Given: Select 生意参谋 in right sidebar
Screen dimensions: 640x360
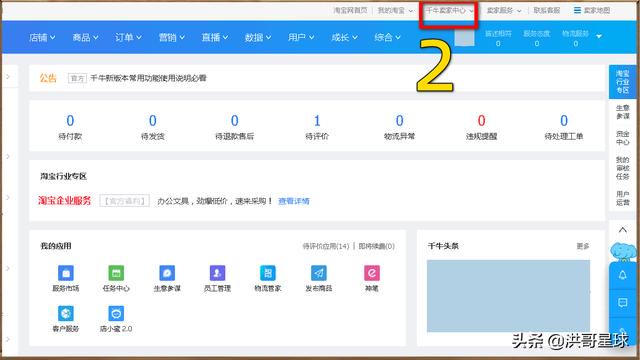Looking at the screenshot, I should pyautogui.click(x=622, y=112).
